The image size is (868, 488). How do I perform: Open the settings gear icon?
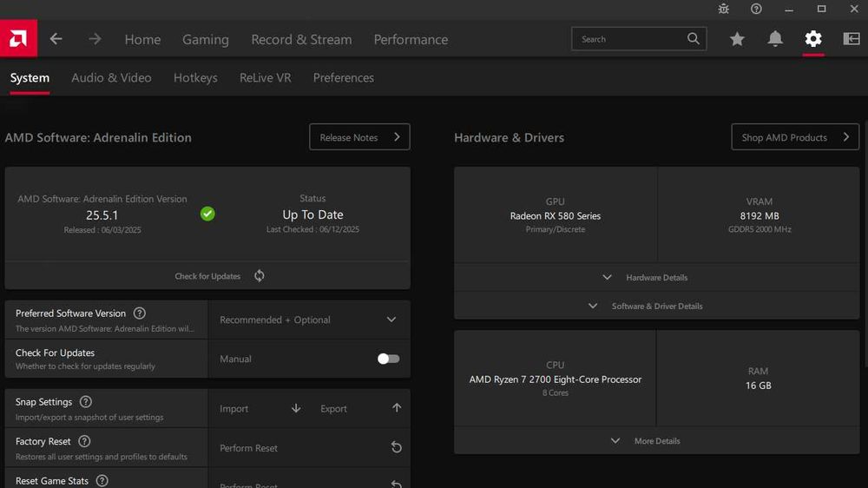pos(812,39)
